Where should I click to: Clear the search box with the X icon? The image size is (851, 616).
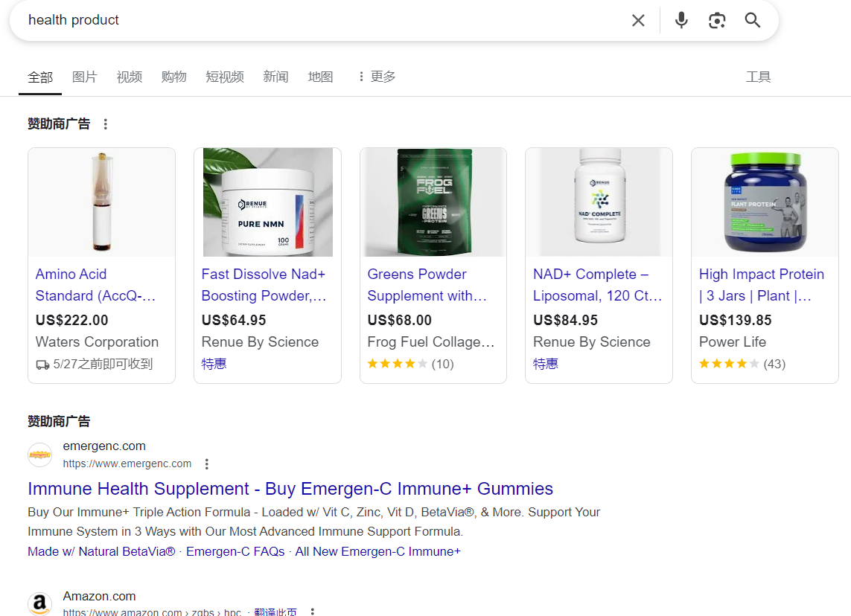pyautogui.click(x=638, y=21)
